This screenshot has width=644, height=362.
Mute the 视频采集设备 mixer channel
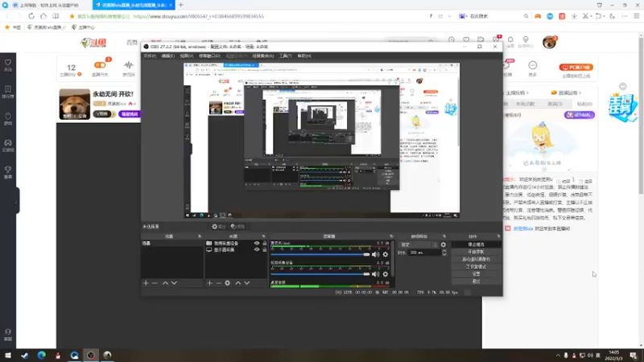pos(375,274)
